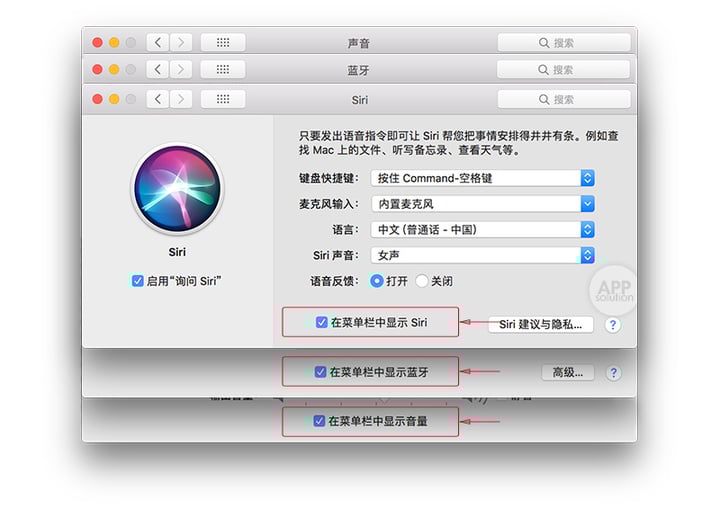720x509 pixels.
Task: Select 关闭 for 语音反馈
Action: tap(422, 281)
